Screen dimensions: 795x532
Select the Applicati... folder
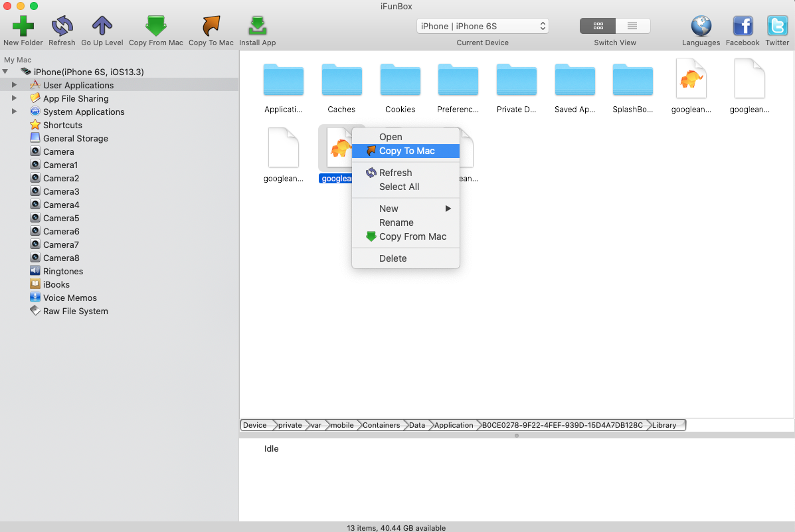284,80
